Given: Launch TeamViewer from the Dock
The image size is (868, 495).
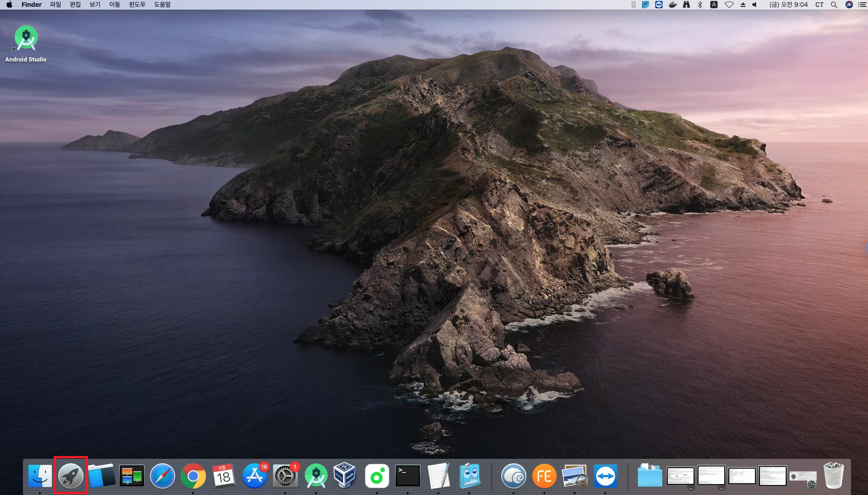Looking at the screenshot, I should [x=605, y=476].
